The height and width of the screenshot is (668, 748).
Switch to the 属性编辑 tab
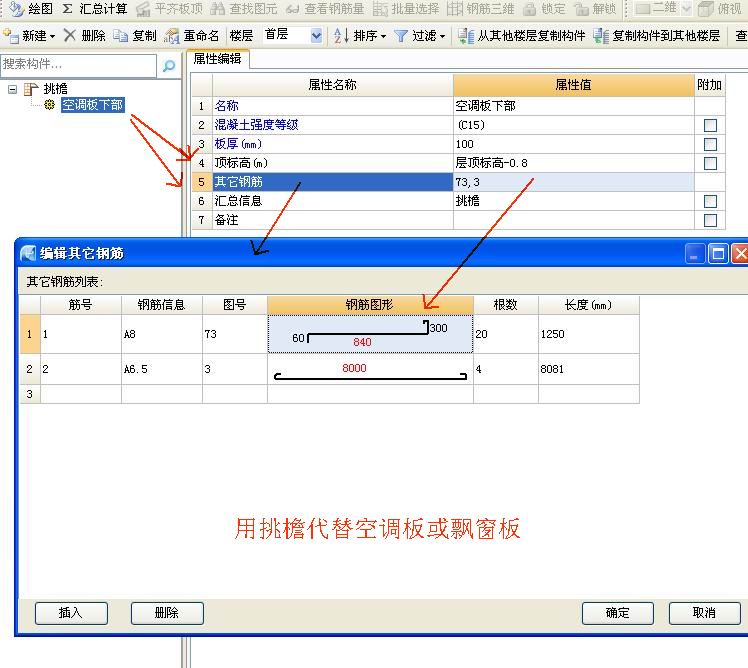pyautogui.click(x=218, y=59)
